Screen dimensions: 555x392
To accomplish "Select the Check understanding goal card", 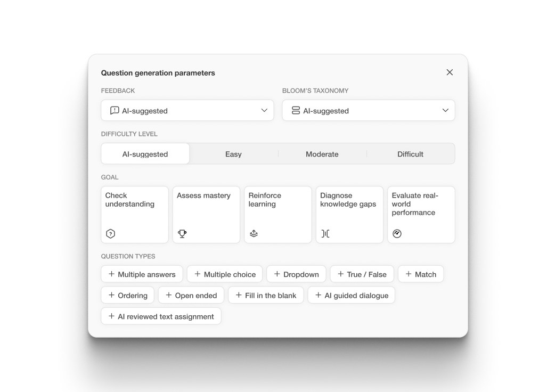I will point(134,214).
